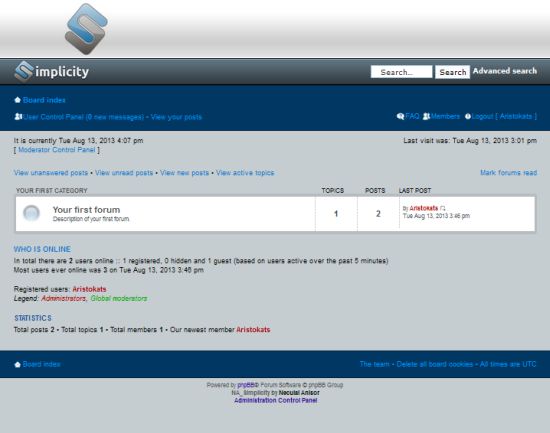View new posts
This screenshot has width=550, height=433.
coord(185,173)
